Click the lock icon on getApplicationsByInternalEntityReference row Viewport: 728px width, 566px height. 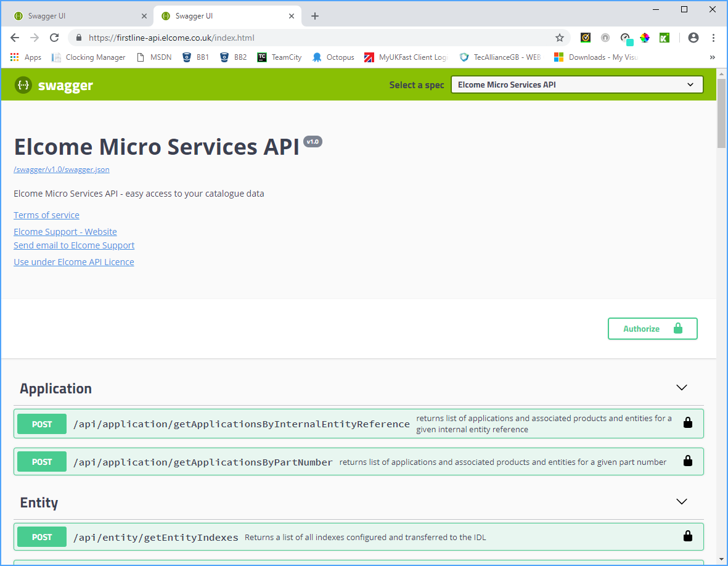pyautogui.click(x=687, y=422)
